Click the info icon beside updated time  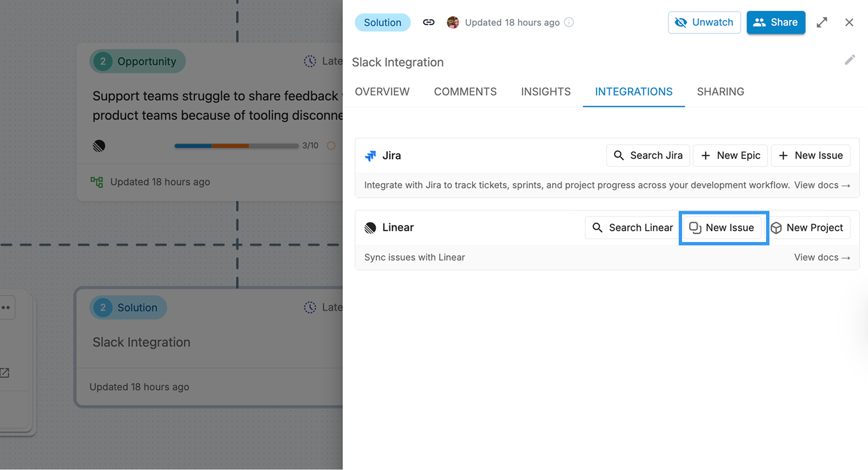569,22
